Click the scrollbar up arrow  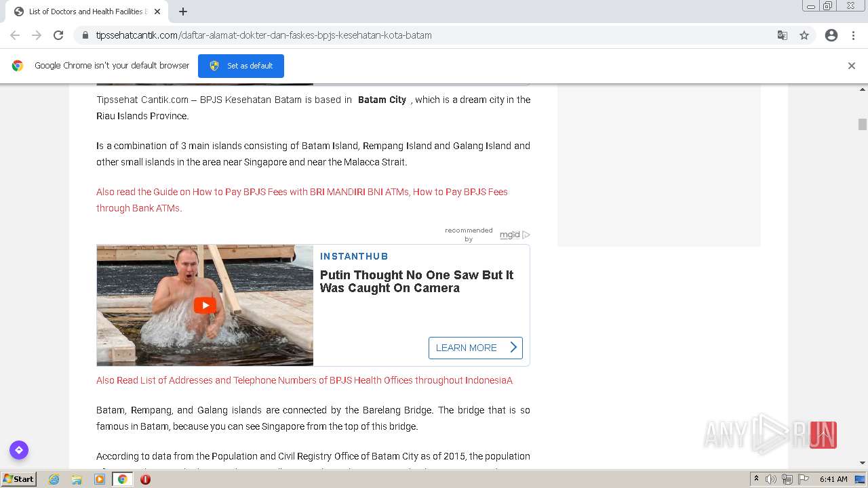[863, 89]
